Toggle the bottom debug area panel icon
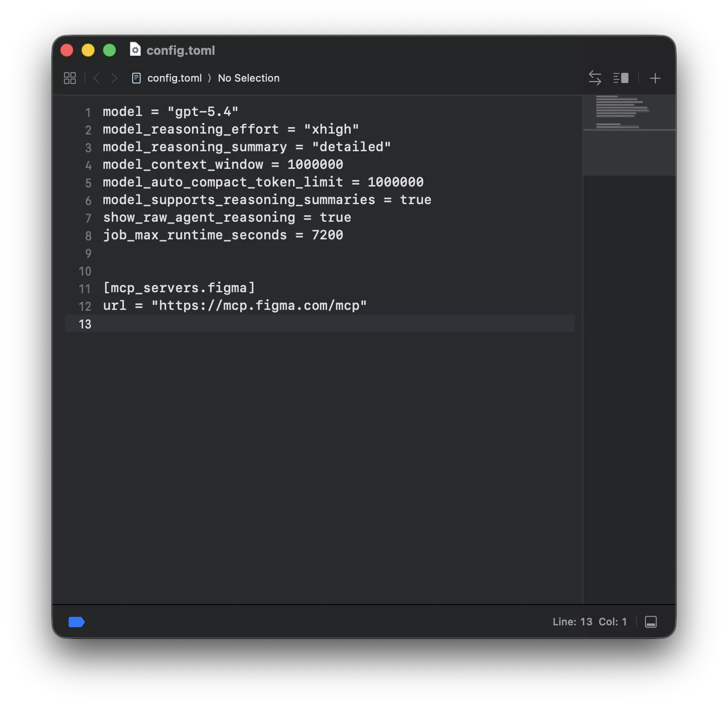The width and height of the screenshot is (728, 707). pos(651,622)
